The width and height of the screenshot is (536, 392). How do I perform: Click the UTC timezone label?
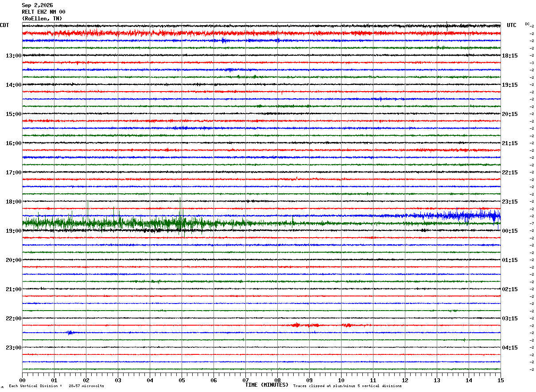[512, 25]
